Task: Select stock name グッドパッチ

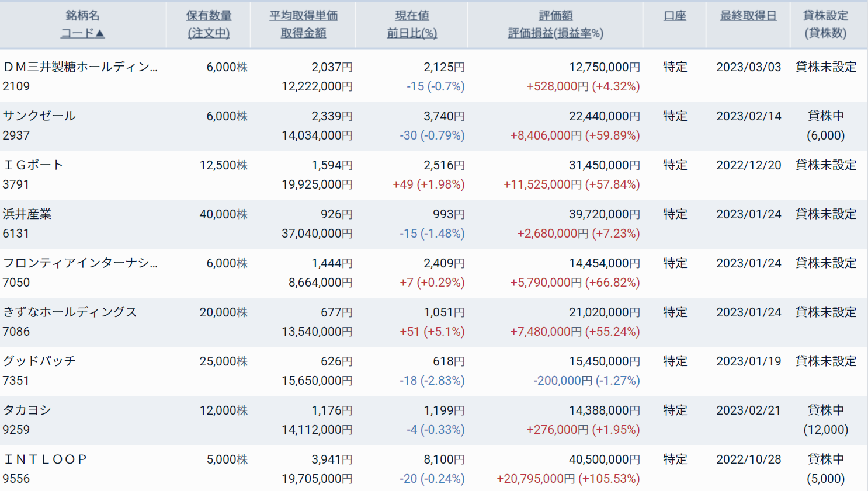Action: pos(39,361)
